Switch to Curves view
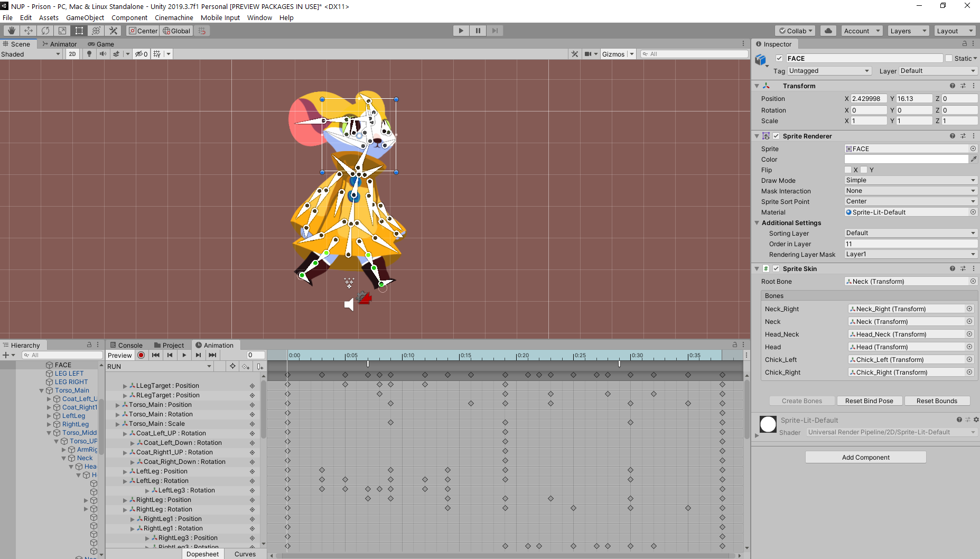 point(245,554)
